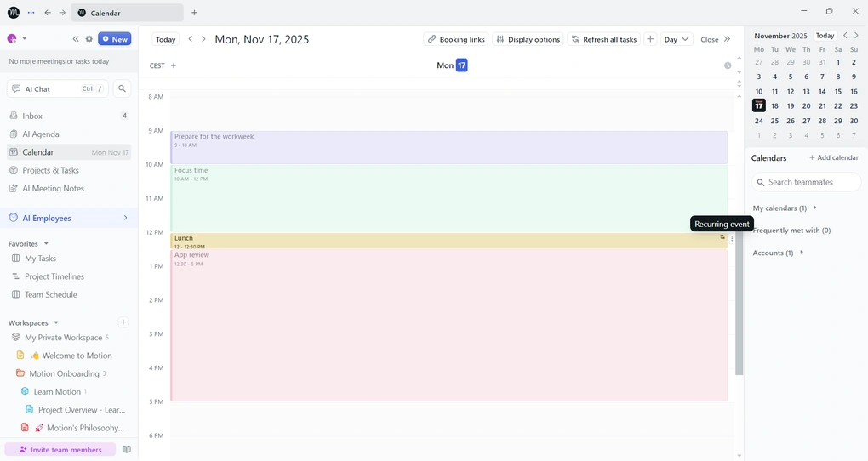Screen dimensions: 868x461
Task: Open Inbox in sidebar
Action: click(32, 116)
